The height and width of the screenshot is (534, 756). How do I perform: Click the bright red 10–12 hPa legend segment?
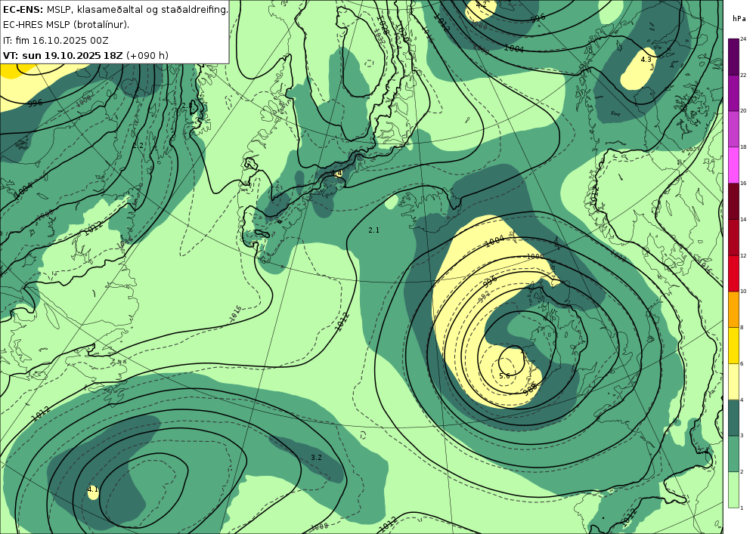[733, 273]
